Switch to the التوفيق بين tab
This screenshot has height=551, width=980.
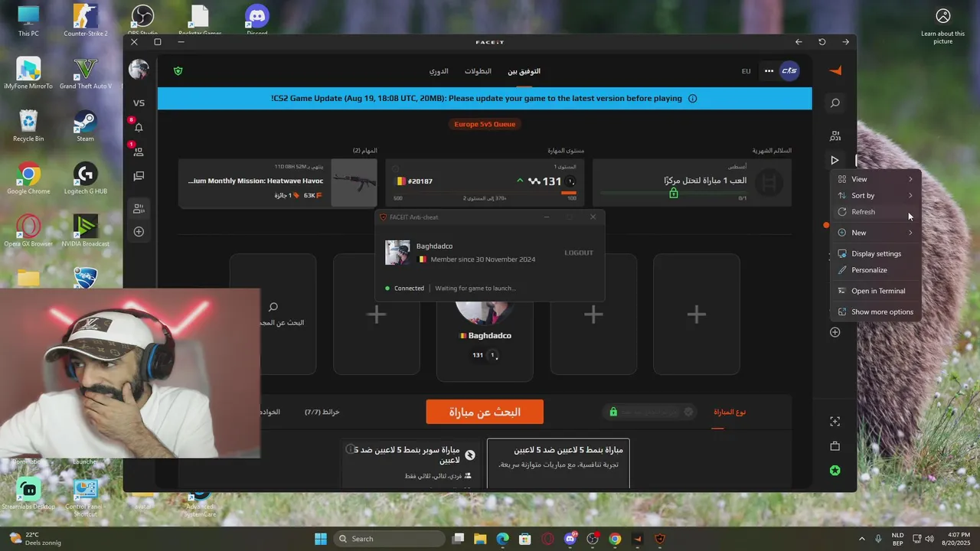pos(524,71)
